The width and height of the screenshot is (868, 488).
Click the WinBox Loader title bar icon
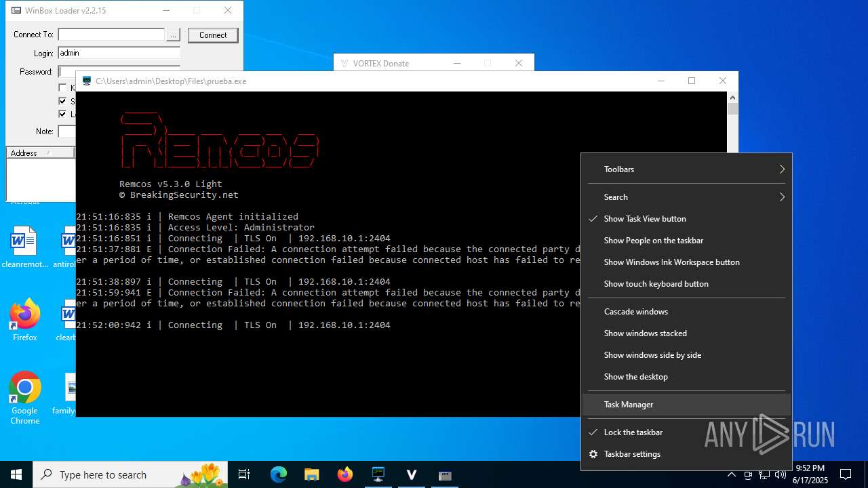click(16, 11)
